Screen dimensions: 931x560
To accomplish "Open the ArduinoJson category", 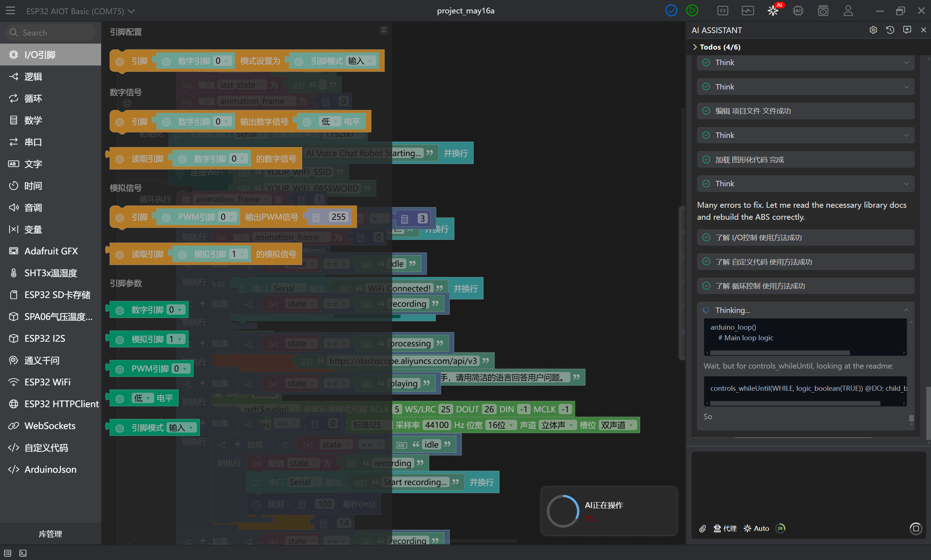I will (x=51, y=469).
